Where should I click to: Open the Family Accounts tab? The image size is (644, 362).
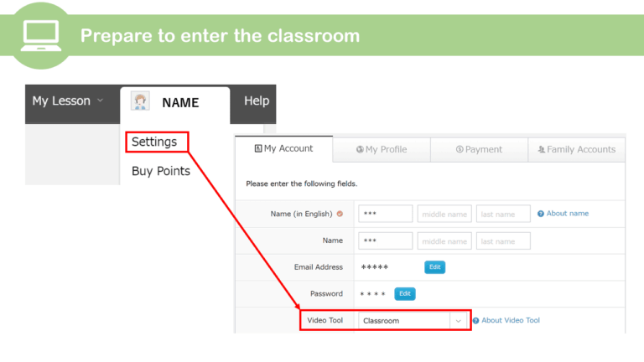click(576, 149)
